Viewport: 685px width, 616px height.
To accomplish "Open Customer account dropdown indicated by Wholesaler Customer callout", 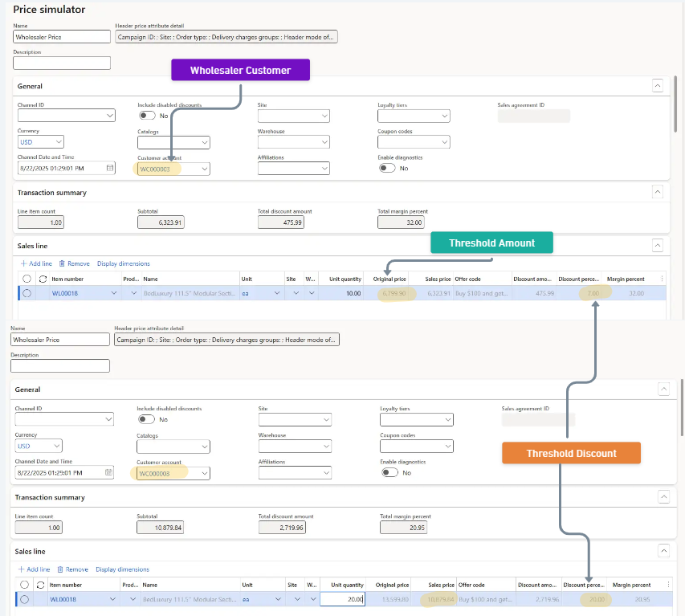I will pos(205,169).
